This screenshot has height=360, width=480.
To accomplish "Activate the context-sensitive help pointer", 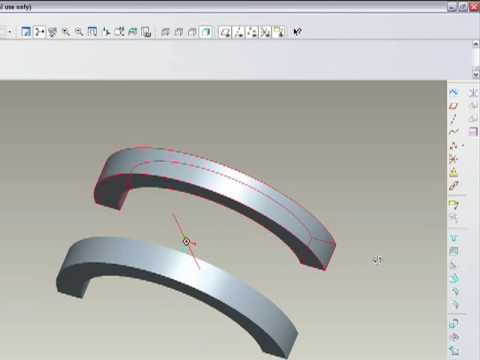I will (297, 32).
